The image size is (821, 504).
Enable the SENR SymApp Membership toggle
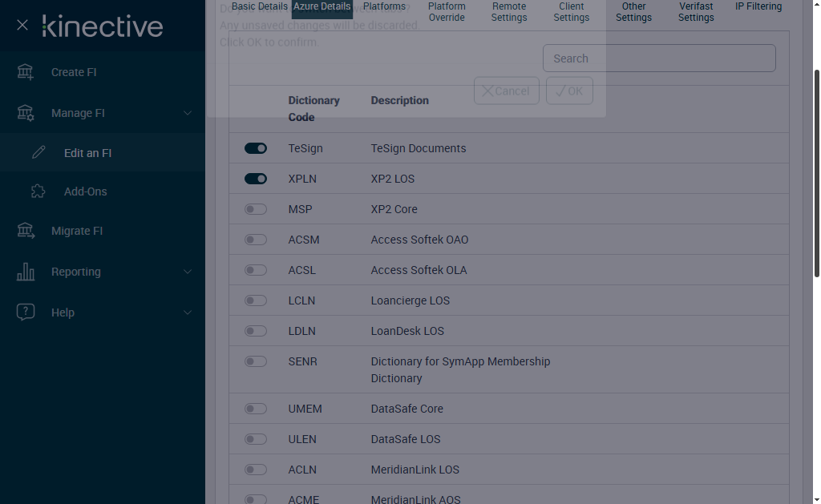coord(256,361)
